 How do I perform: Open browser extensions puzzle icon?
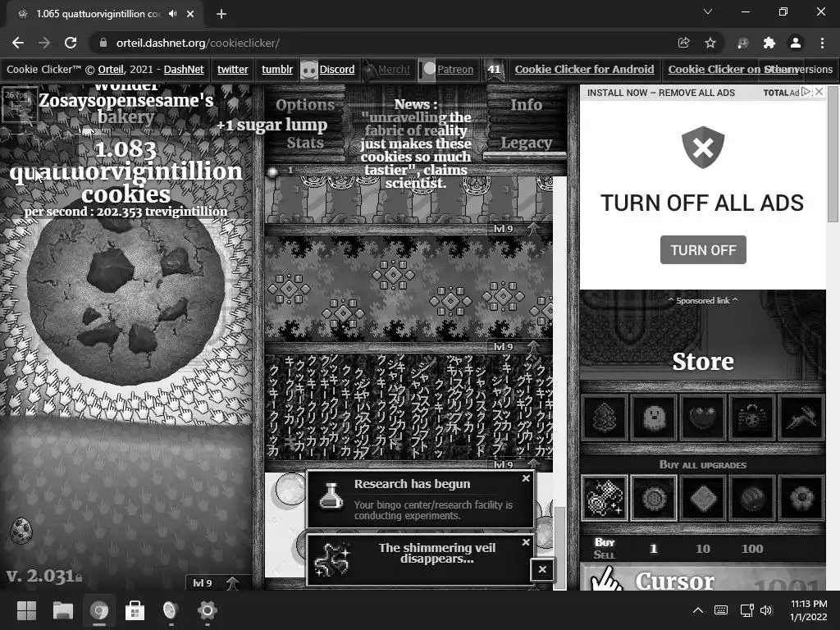tap(769, 43)
